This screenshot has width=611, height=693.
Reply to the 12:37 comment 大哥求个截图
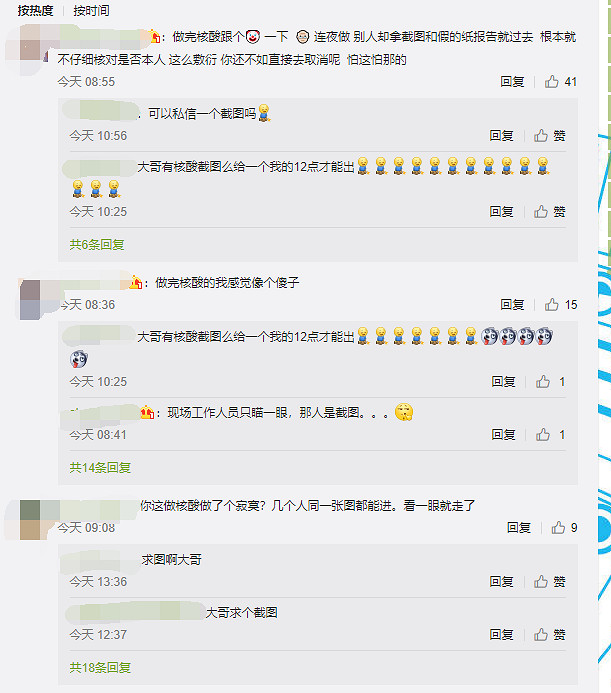(x=501, y=635)
